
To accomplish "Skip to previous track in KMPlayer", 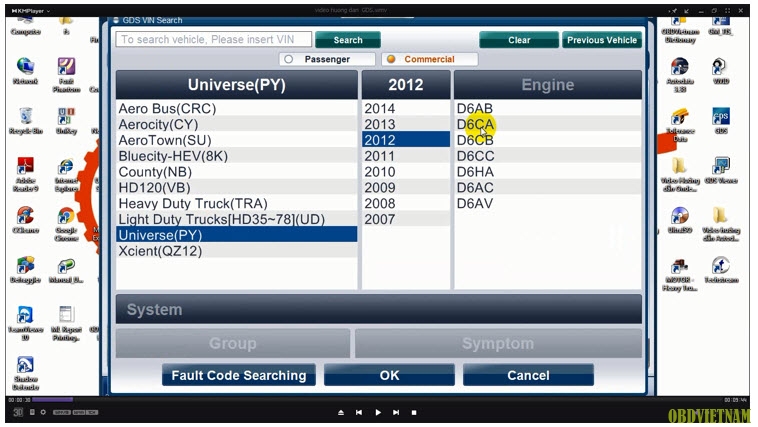I will 359,412.
